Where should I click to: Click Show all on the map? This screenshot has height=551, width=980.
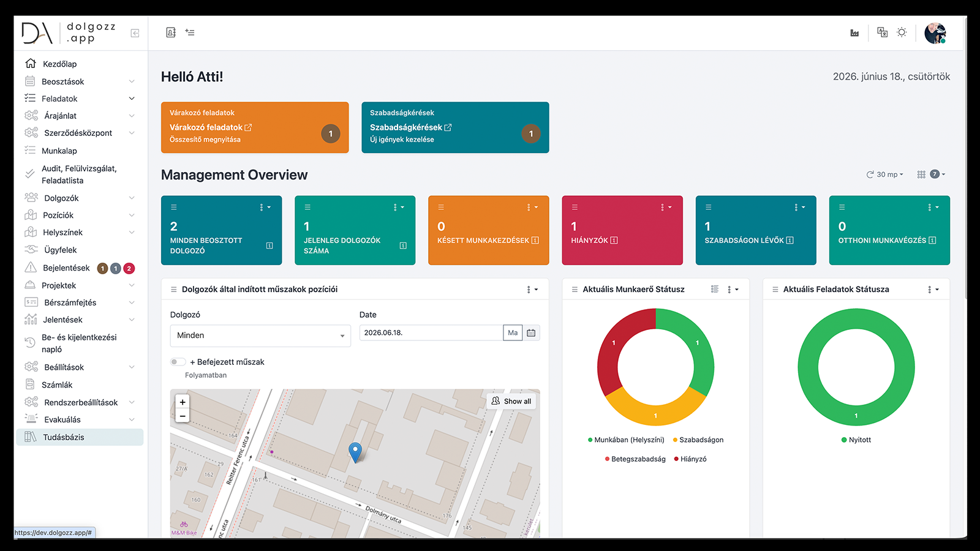511,402
